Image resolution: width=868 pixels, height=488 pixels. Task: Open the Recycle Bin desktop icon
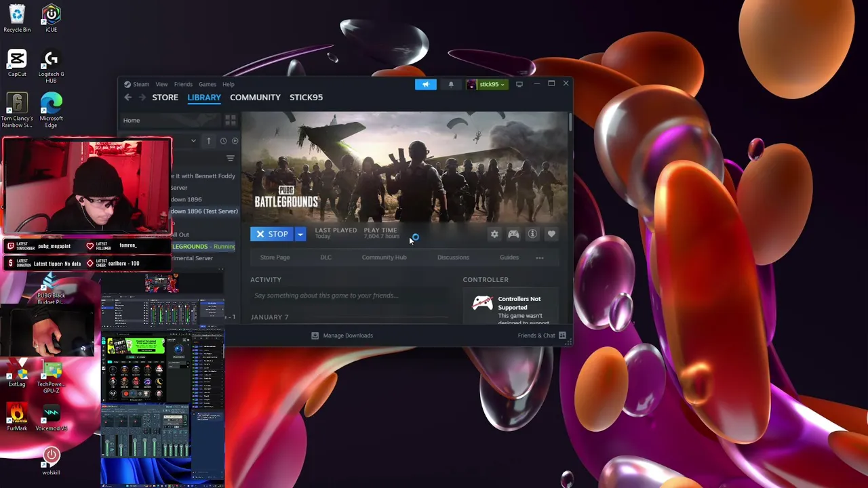(x=17, y=18)
